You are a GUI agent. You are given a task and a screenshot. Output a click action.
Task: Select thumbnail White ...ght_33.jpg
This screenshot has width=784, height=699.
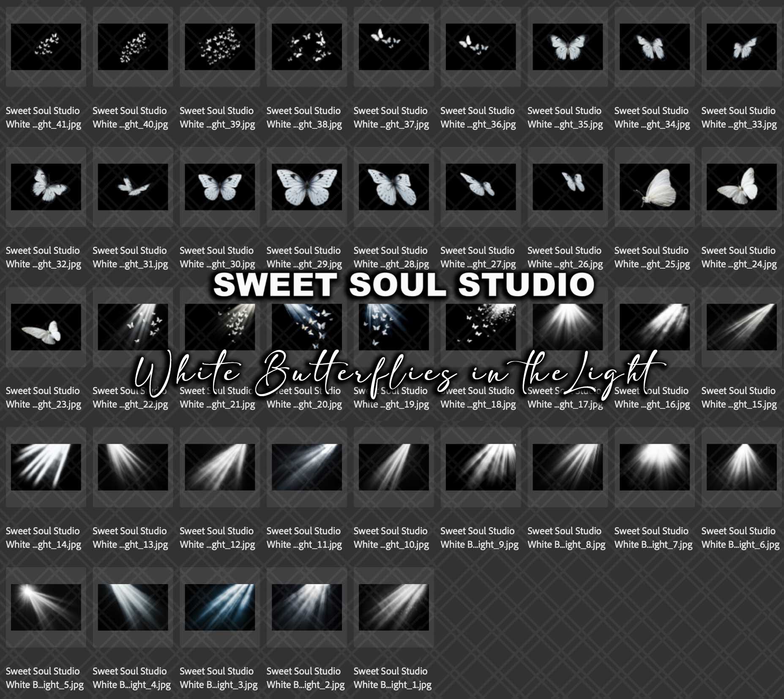(742, 47)
